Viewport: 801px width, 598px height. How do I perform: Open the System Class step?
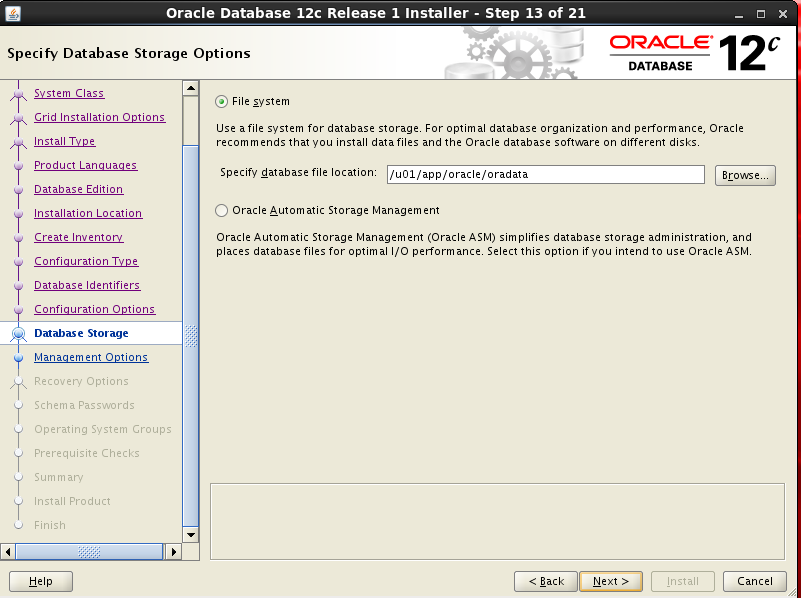[69, 93]
